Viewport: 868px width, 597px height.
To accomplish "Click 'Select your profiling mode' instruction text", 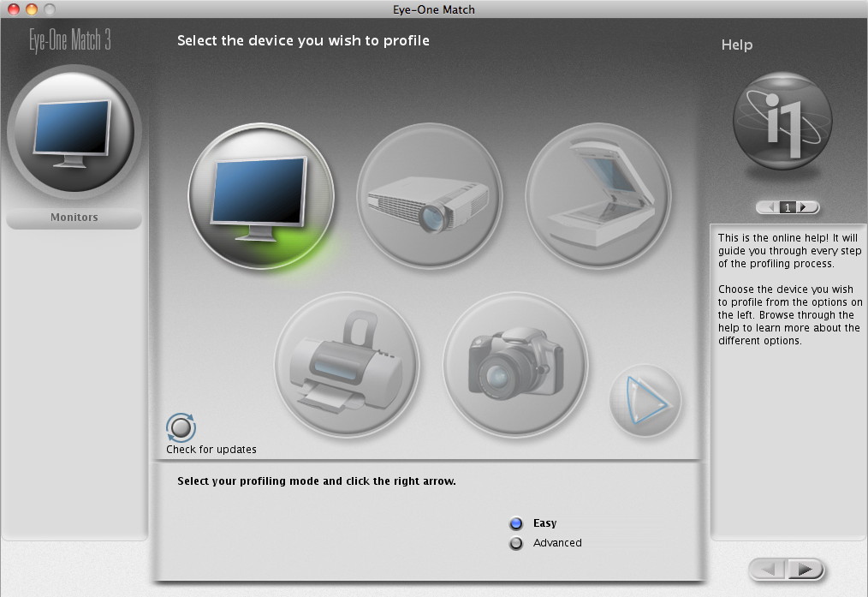I will pyautogui.click(x=317, y=481).
